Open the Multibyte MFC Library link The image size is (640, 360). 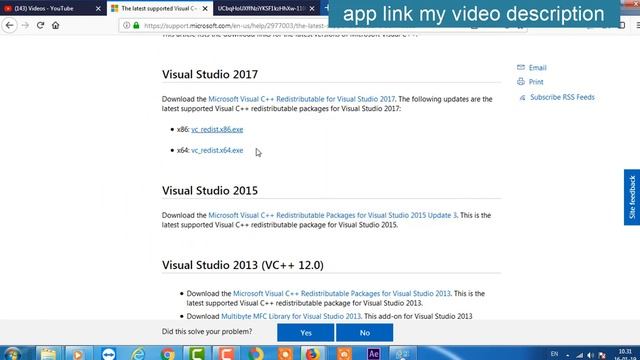click(291, 316)
